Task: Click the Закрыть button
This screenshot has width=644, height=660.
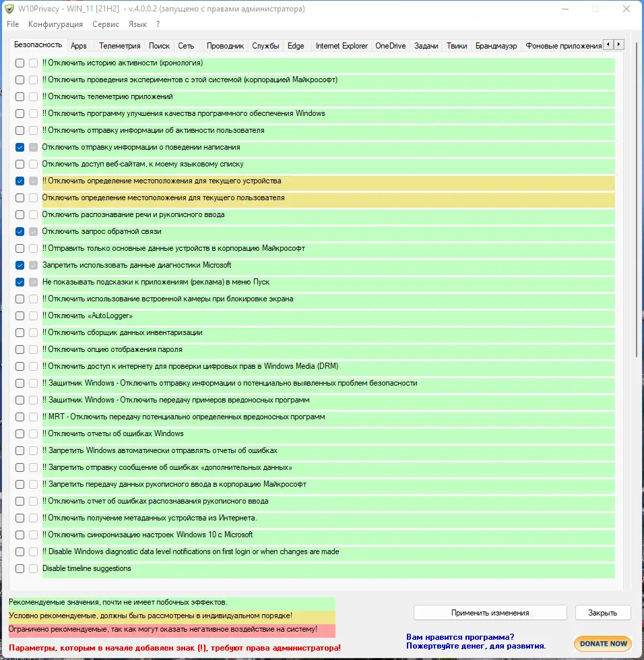Action: pyautogui.click(x=602, y=612)
